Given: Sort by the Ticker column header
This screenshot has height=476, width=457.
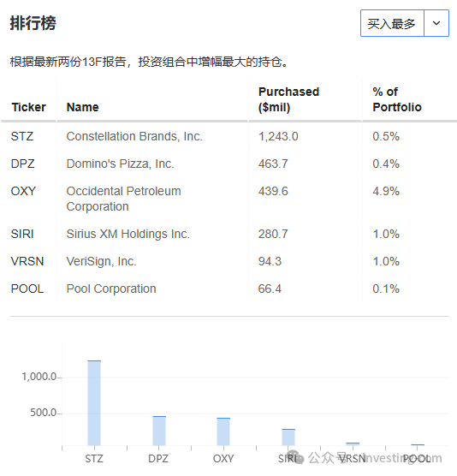Looking at the screenshot, I should 28,107.
